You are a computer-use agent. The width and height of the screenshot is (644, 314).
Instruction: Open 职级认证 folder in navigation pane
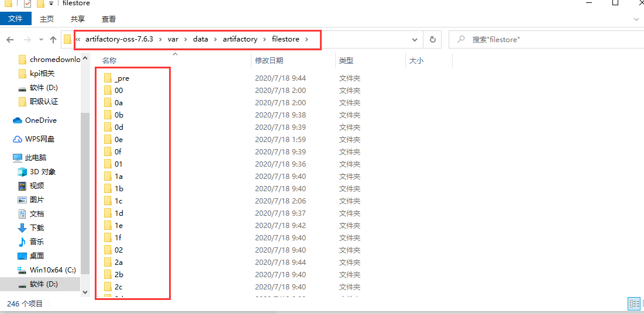click(x=38, y=101)
